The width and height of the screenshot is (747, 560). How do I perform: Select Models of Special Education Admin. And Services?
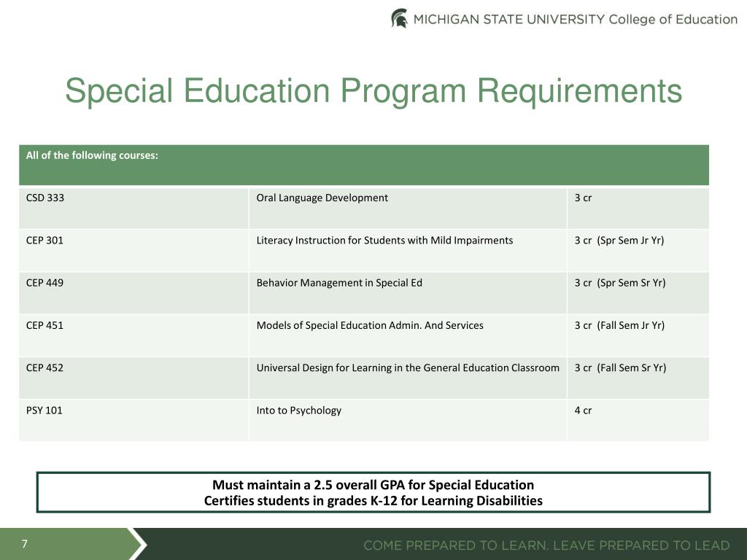tap(370, 325)
